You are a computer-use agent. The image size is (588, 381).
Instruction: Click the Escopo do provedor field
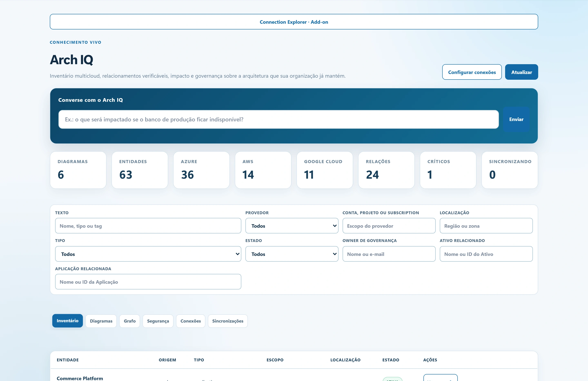tap(389, 226)
